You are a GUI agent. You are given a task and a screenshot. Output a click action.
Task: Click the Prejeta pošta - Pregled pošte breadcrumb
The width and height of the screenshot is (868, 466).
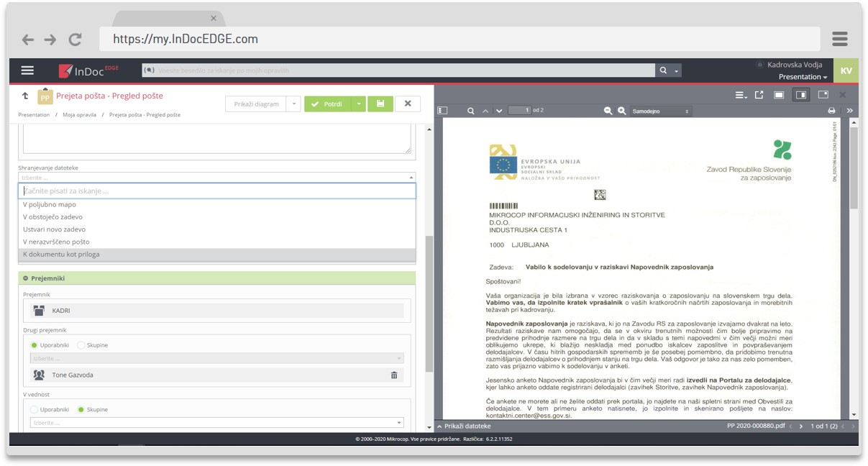click(145, 115)
